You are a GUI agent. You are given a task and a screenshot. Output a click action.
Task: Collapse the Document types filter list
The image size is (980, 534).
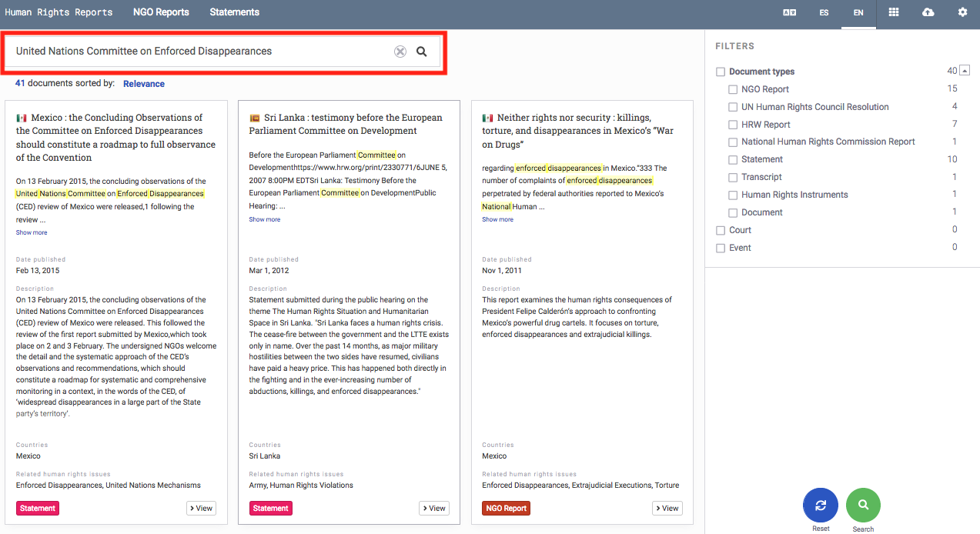point(965,71)
